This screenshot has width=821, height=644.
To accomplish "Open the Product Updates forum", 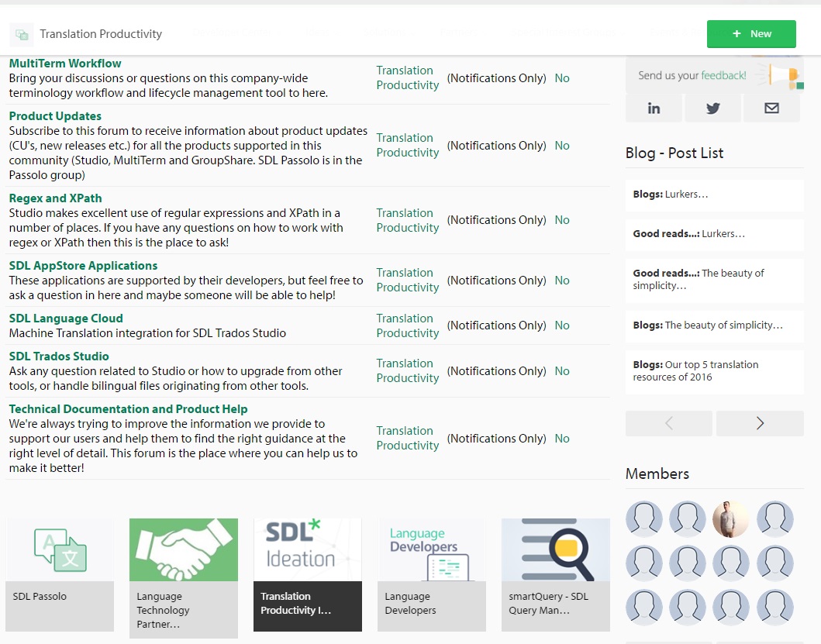I will [x=55, y=116].
